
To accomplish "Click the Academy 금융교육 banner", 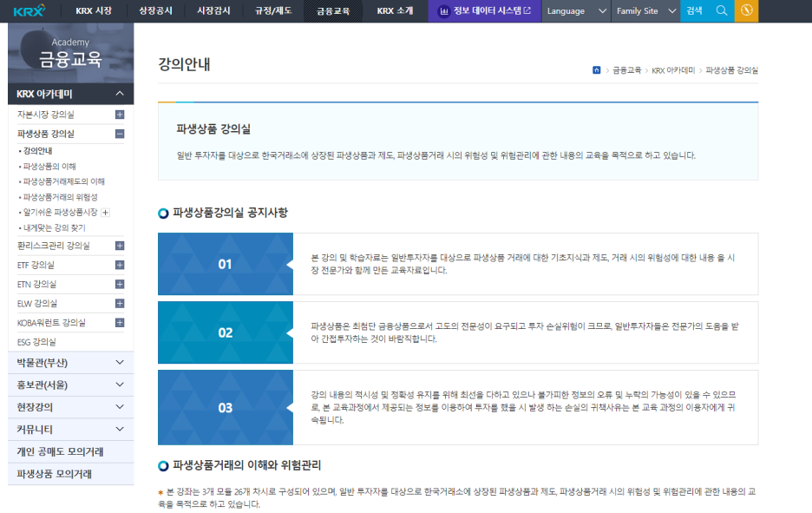I will pyautogui.click(x=71, y=52).
